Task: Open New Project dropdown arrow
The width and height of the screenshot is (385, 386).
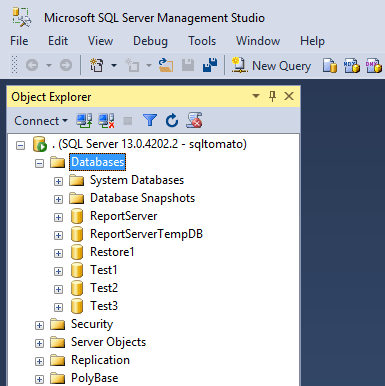Action: coord(114,65)
